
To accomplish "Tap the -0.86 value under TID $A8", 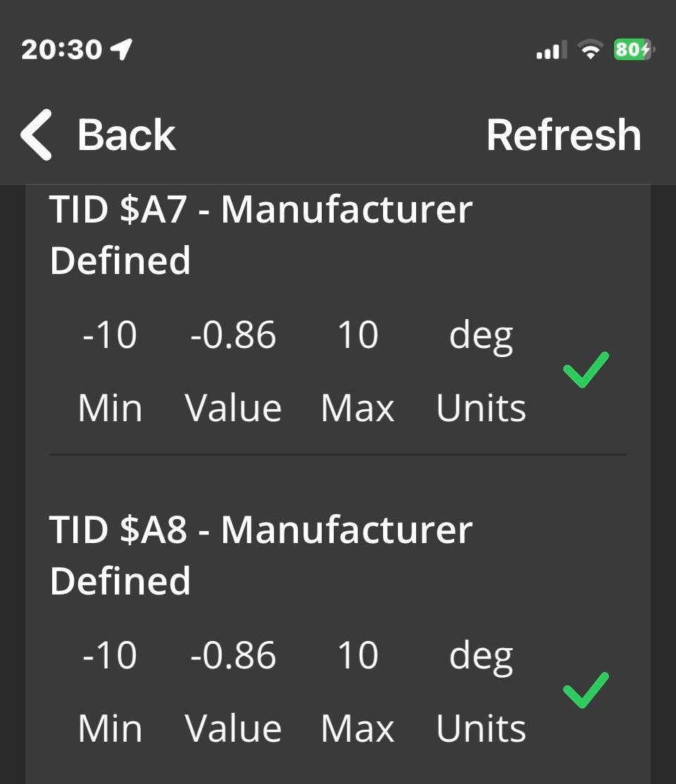I will tap(233, 655).
